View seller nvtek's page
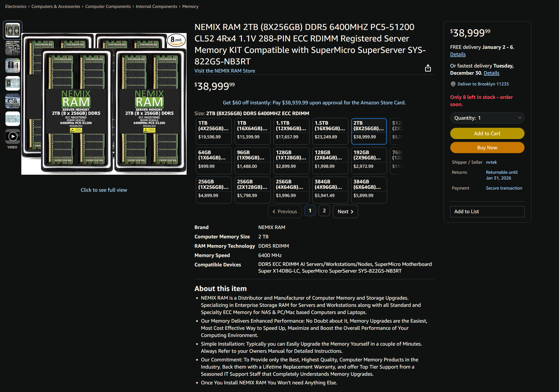Screen dimensions: 559x392 [x=491, y=162]
